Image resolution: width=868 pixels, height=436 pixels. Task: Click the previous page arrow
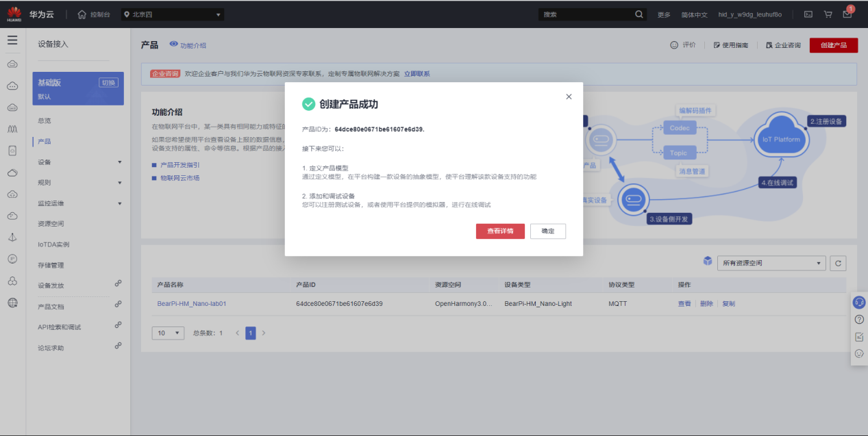click(238, 333)
